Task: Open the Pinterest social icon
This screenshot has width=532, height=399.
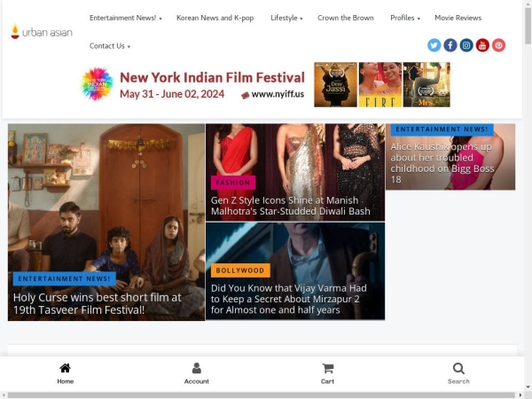Action: (x=498, y=45)
